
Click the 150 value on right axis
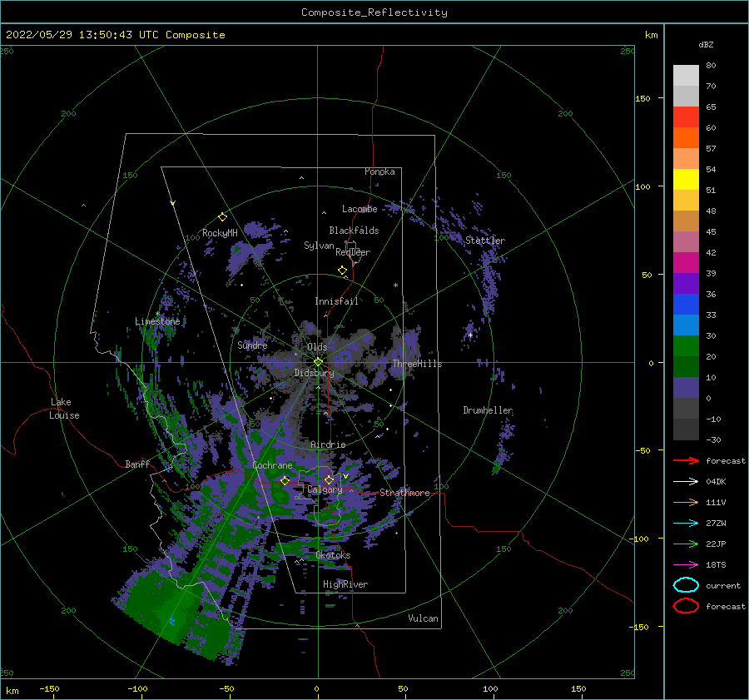[x=642, y=98]
